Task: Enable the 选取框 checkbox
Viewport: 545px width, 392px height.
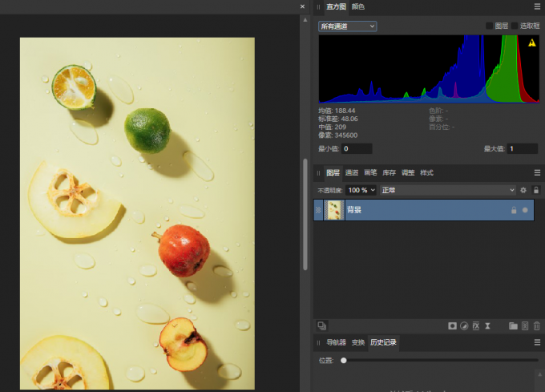Action: tap(515, 26)
